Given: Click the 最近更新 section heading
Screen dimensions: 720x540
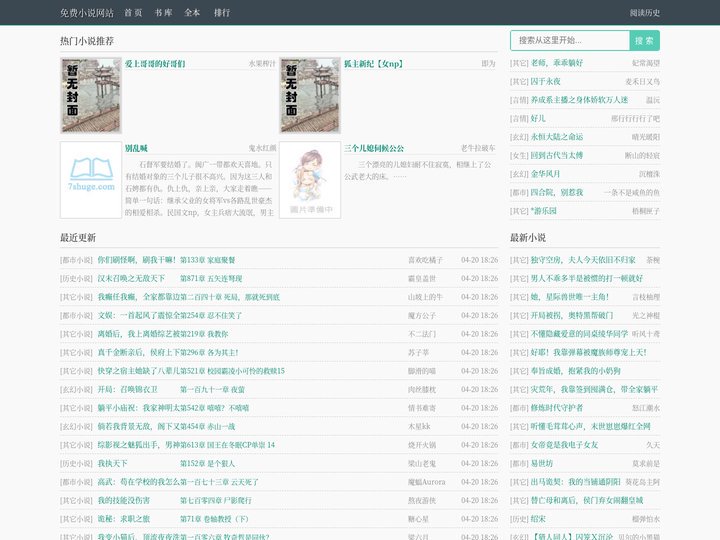Looking at the screenshot, I should [x=78, y=237].
